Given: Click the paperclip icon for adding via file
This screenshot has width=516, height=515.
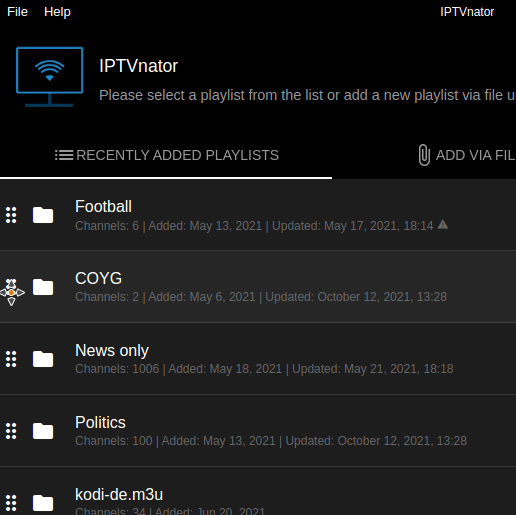Looking at the screenshot, I should tap(424, 155).
